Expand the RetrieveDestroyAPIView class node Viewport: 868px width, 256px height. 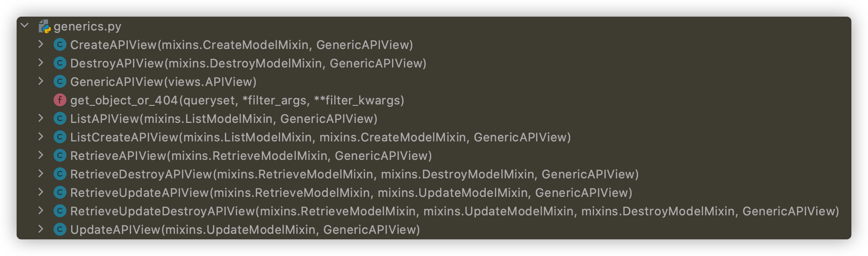tap(41, 174)
